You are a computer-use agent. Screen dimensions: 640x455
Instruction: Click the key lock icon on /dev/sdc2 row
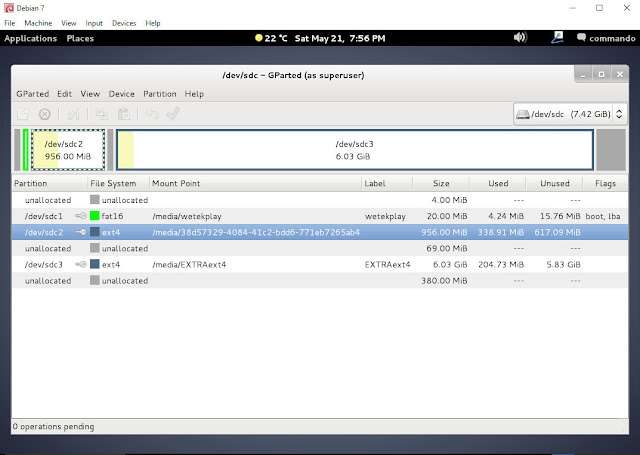(x=81, y=232)
